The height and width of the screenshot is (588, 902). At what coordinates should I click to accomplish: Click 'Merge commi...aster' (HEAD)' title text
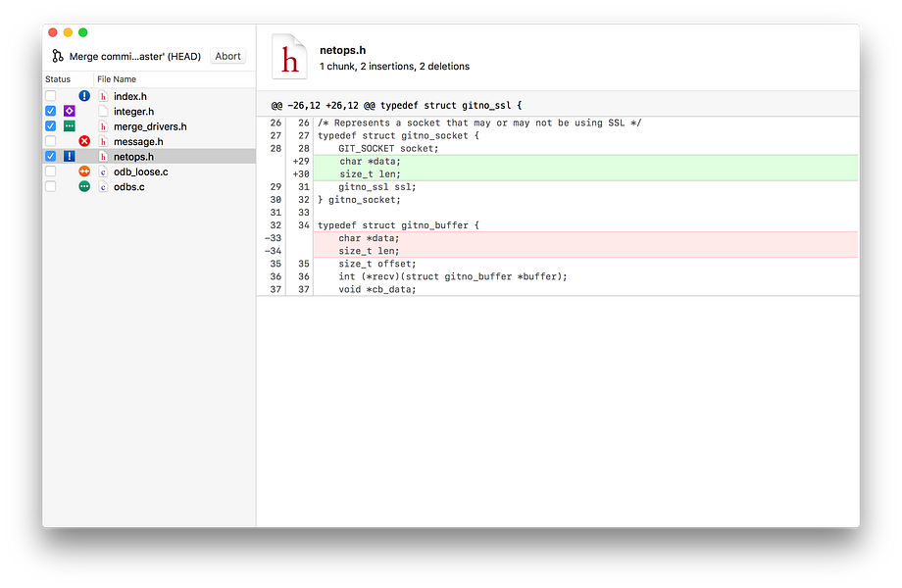pos(135,56)
